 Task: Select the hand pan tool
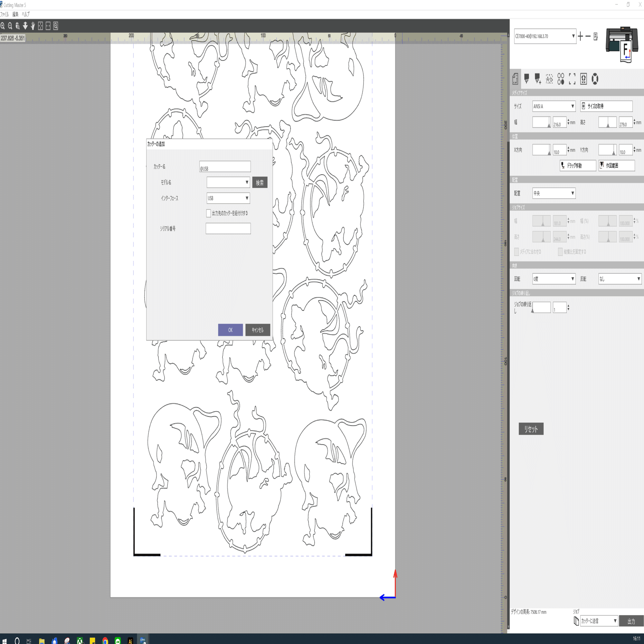pos(33,26)
